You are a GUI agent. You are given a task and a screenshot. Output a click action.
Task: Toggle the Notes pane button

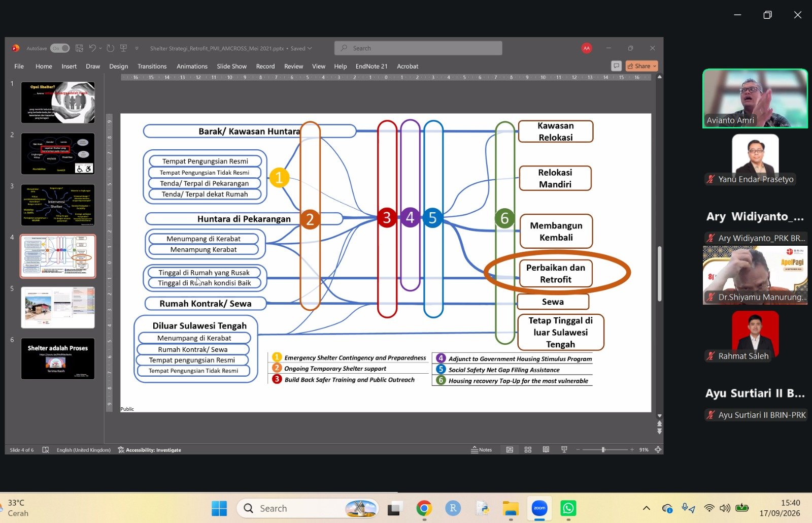click(482, 450)
